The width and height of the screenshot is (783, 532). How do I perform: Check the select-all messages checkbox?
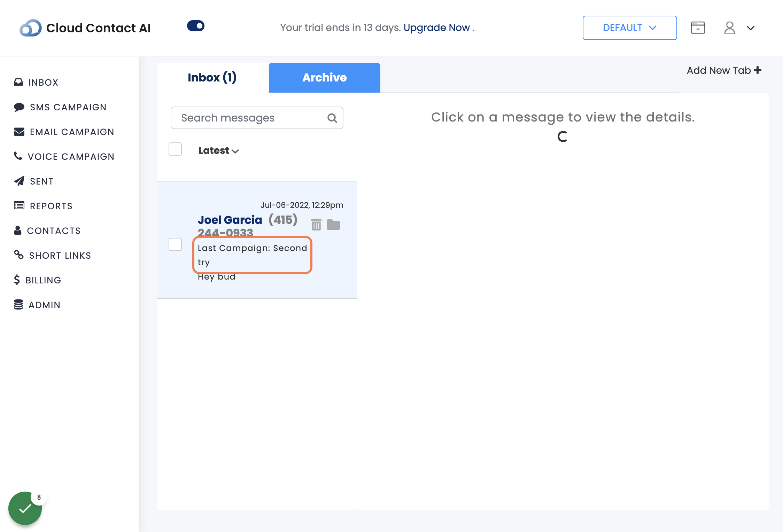[x=175, y=149]
